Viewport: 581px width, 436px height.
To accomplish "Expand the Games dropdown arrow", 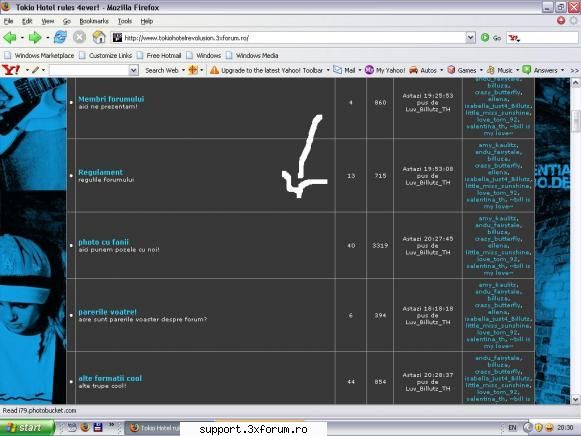I will pos(481,70).
